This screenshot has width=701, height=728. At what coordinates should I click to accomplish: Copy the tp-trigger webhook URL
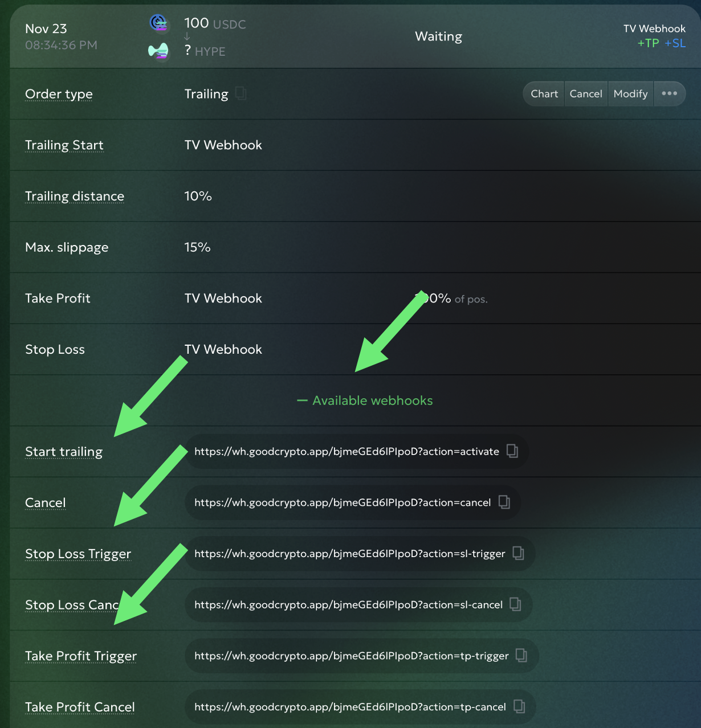click(x=521, y=656)
